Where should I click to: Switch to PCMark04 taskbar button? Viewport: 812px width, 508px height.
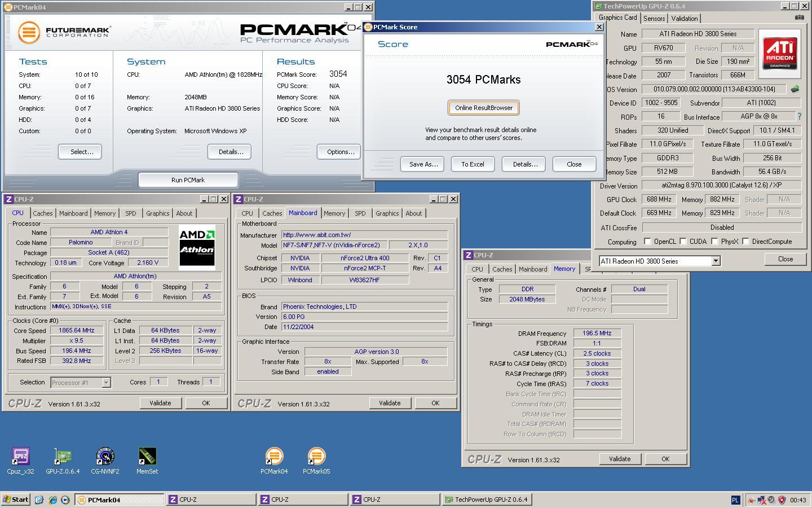[119, 500]
